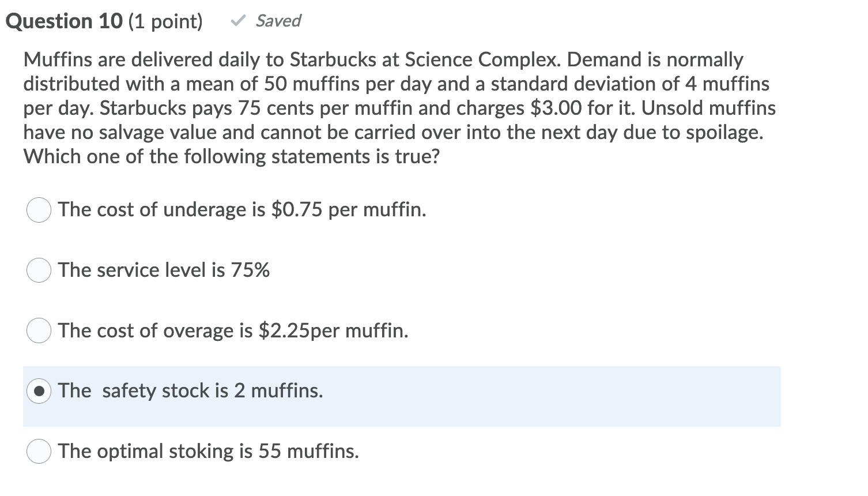Pick the optimal stocking 55 muffins answer
This screenshot has height=496, width=868.
[38, 452]
